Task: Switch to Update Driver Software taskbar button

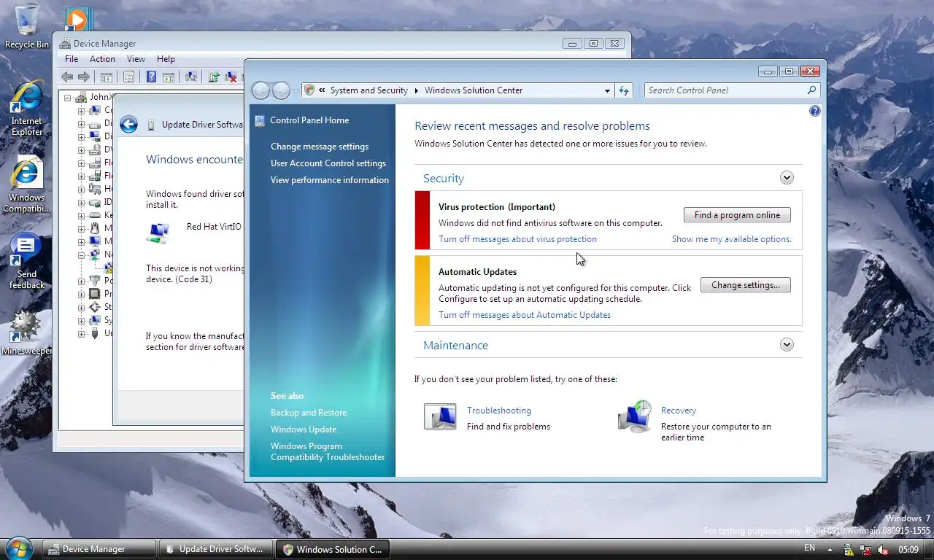Action: [216, 549]
